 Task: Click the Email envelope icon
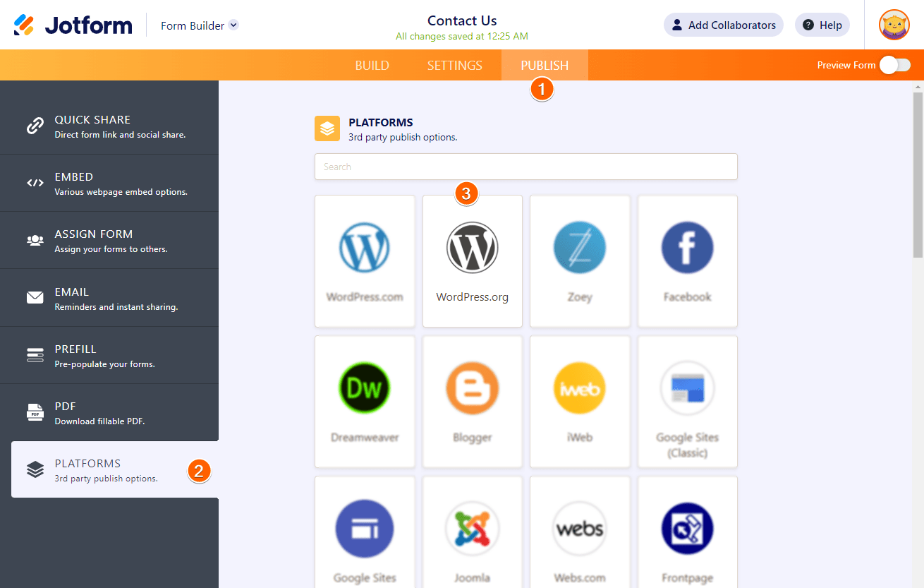pyautogui.click(x=35, y=297)
